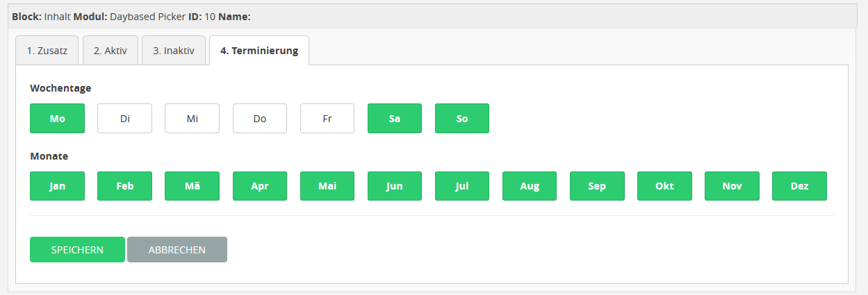
Task: Toggle the Mo weekday button
Action: [x=57, y=119]
